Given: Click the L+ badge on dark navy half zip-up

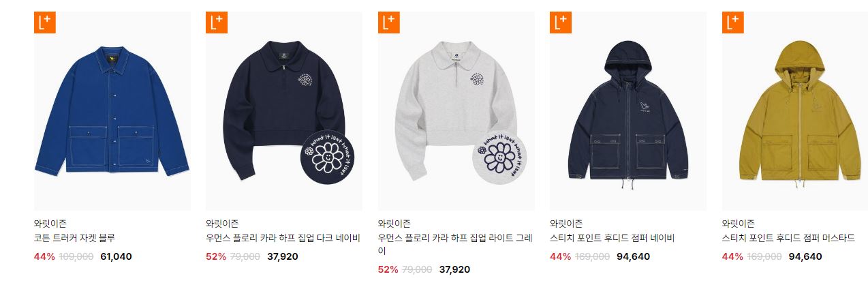Looking at the screenshot, I should tap(216, 22).
